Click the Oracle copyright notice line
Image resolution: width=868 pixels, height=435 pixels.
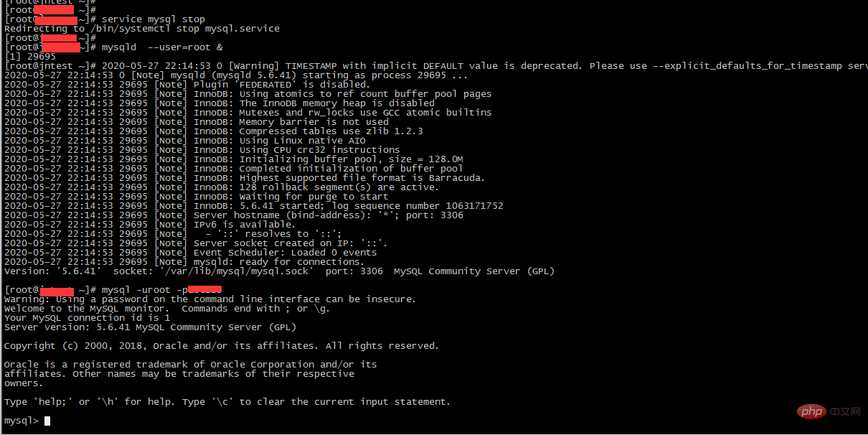(222, 346)
